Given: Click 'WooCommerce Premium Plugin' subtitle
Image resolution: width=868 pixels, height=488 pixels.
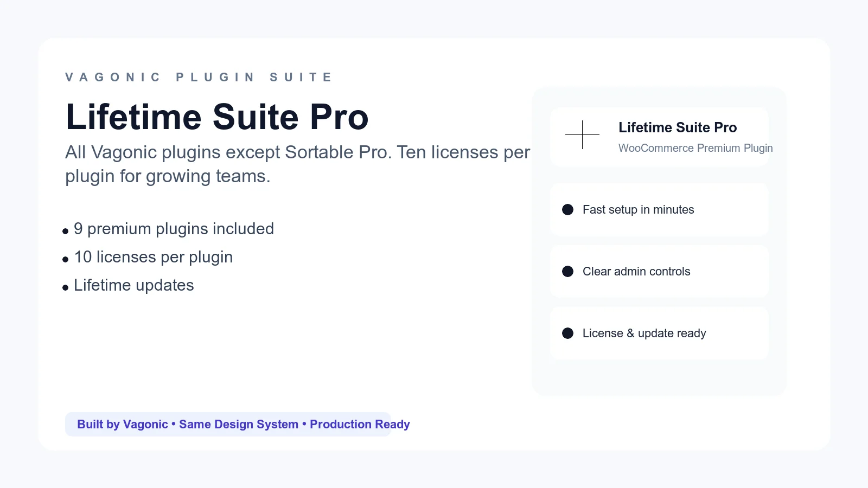Looking at the screenshot, I should tap(695, 148).
